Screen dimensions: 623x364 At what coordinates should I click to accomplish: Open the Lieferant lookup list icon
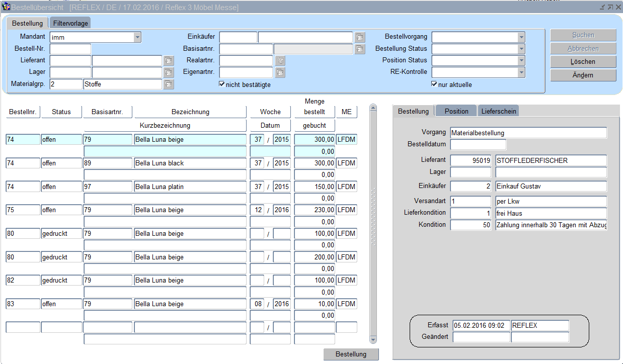[169, 61]
